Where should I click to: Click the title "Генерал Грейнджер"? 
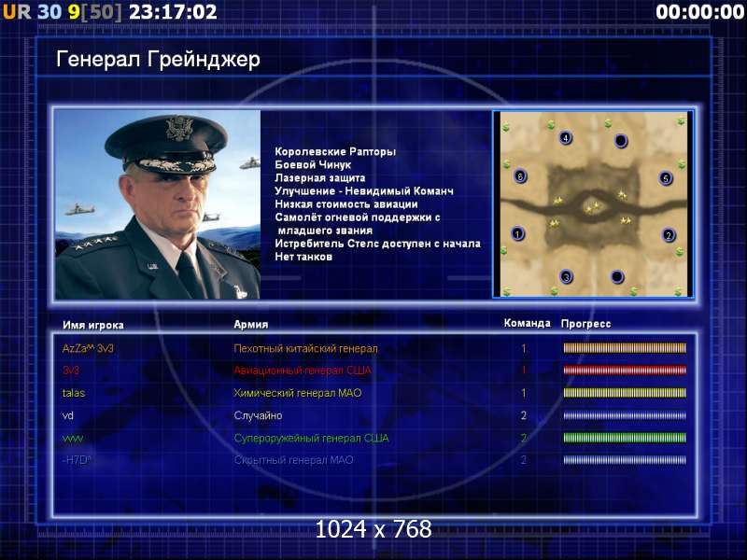click(x=158, y=60)
